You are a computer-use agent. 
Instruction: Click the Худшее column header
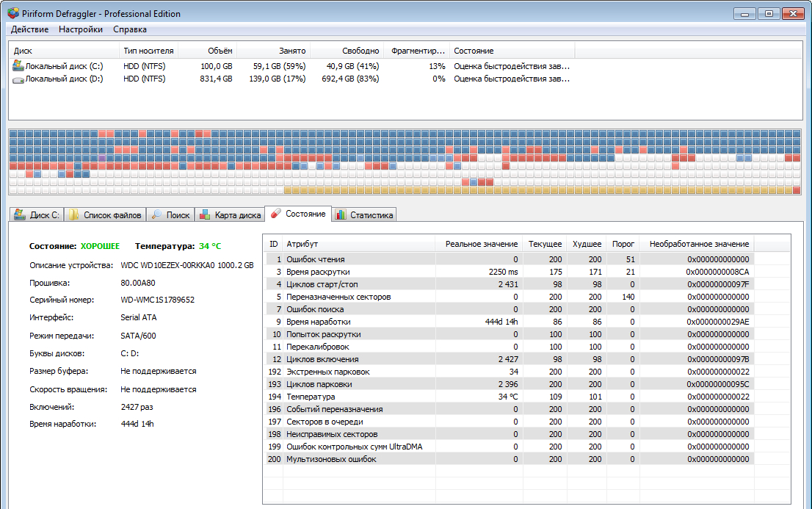pos(587,244)
